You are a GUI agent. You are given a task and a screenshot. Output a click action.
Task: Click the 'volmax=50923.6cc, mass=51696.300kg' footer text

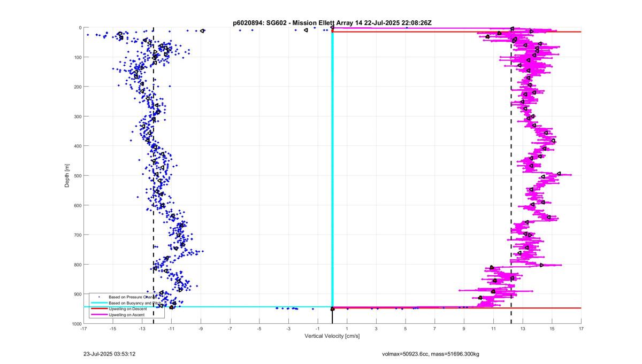click(431, 354)
